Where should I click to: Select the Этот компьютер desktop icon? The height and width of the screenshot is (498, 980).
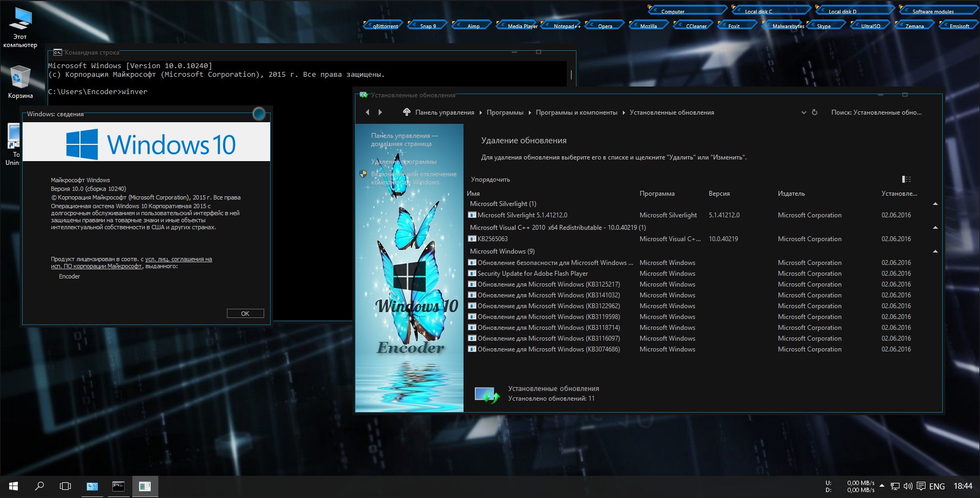tap(20, 28)
